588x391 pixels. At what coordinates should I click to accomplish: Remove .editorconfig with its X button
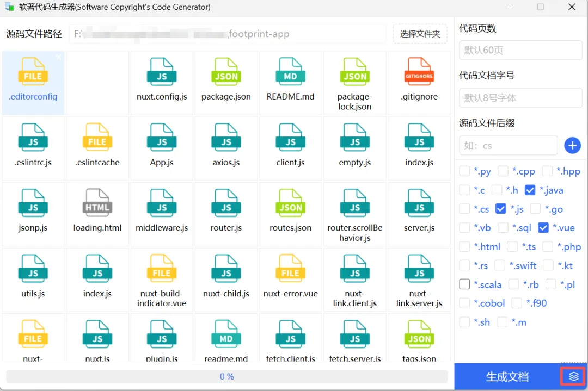coord(58,57)
